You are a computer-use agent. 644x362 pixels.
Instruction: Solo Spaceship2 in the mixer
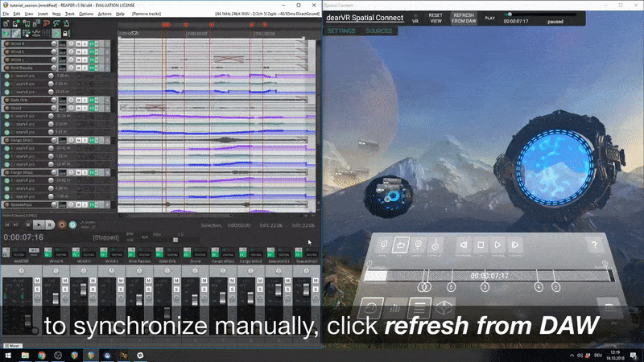(316, 290)
